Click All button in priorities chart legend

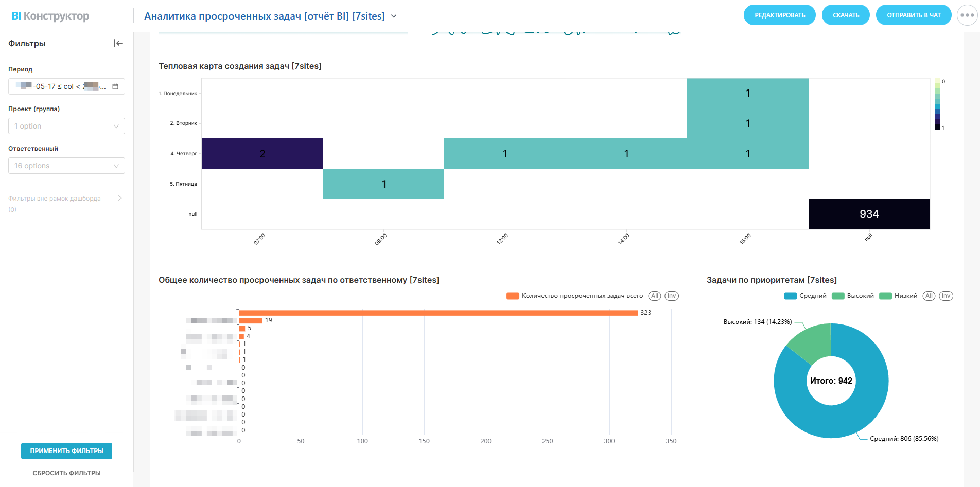pos(929,296)
